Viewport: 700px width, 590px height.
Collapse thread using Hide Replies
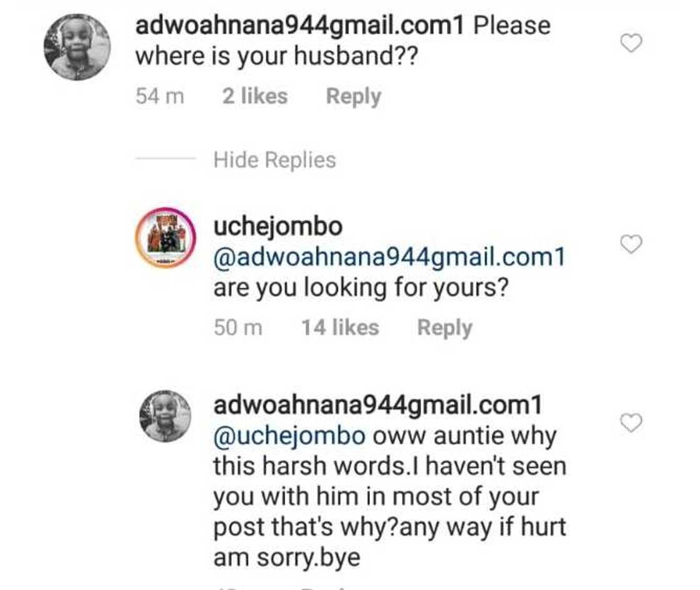click(274, 160)
